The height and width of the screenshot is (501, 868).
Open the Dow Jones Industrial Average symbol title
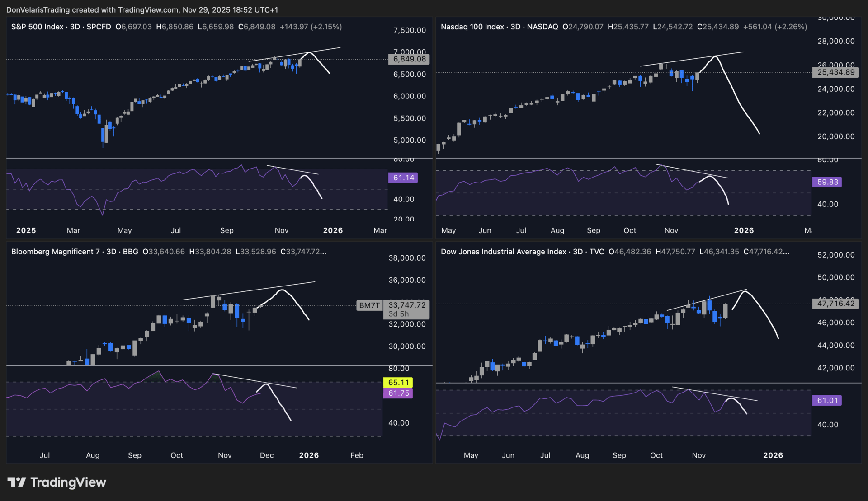pos(503,252)
